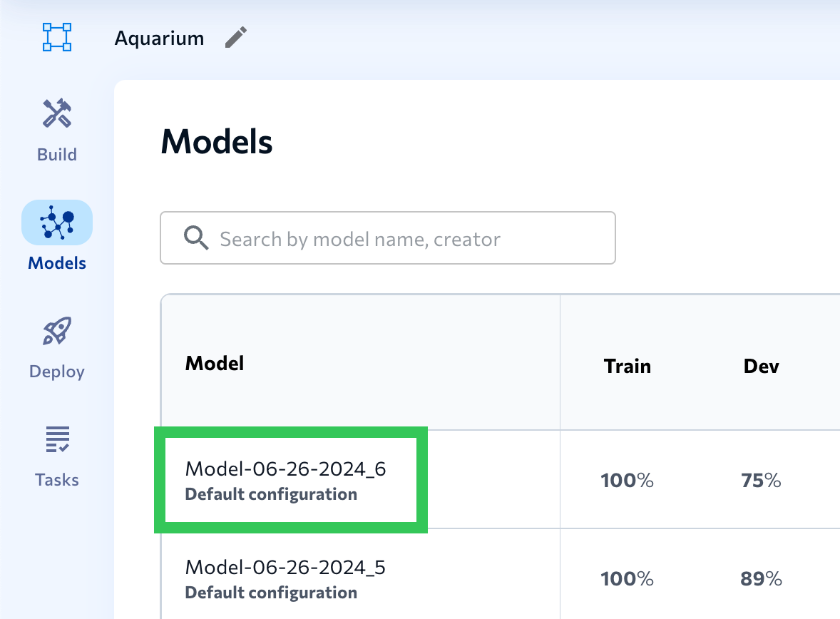Click Default configuration under Model-06-26-2024_5
Viewport: 840px width, 619px height.
pyautogui.click(x=271, y=593)
